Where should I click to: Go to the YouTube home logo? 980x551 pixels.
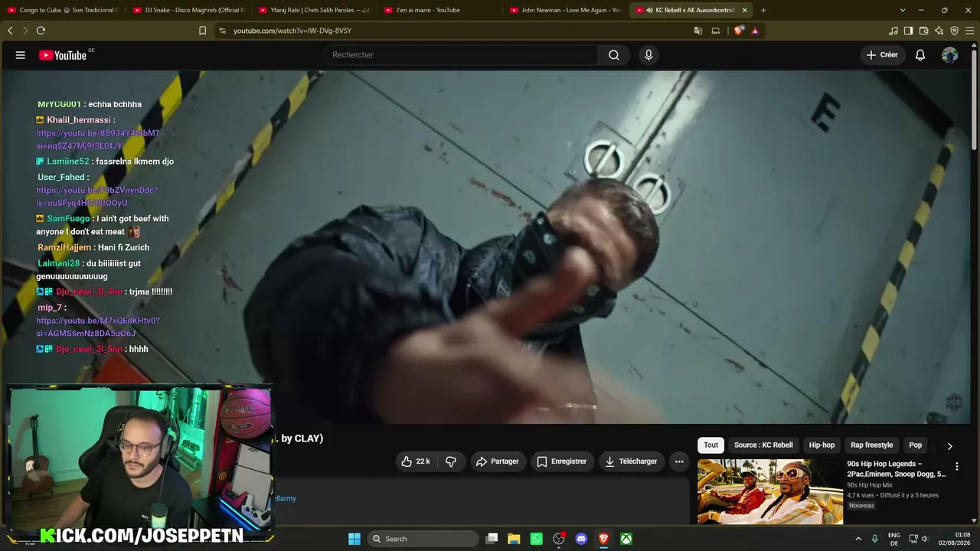click(x=63, y=55)
